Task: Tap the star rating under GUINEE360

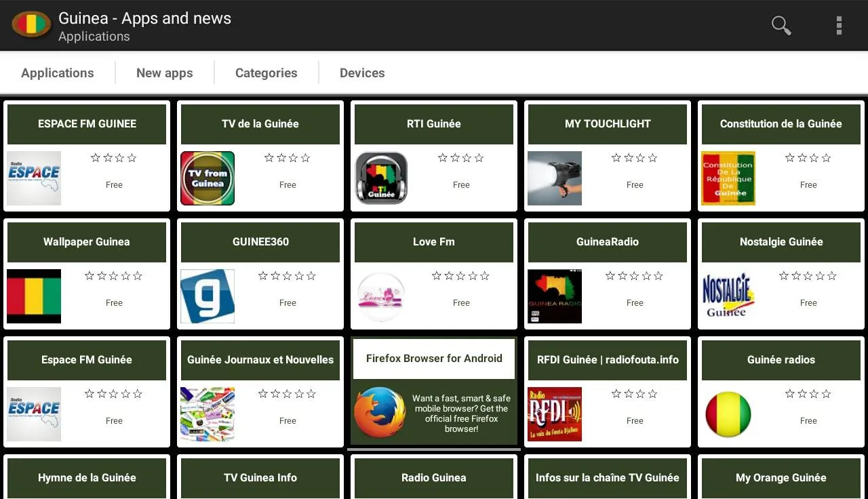Action: click(288, 276)
